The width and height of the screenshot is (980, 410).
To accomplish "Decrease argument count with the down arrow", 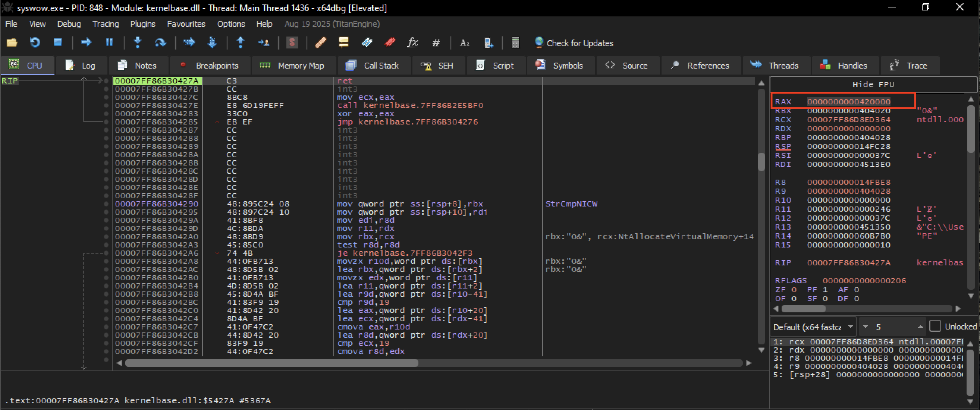I will 866,327.
